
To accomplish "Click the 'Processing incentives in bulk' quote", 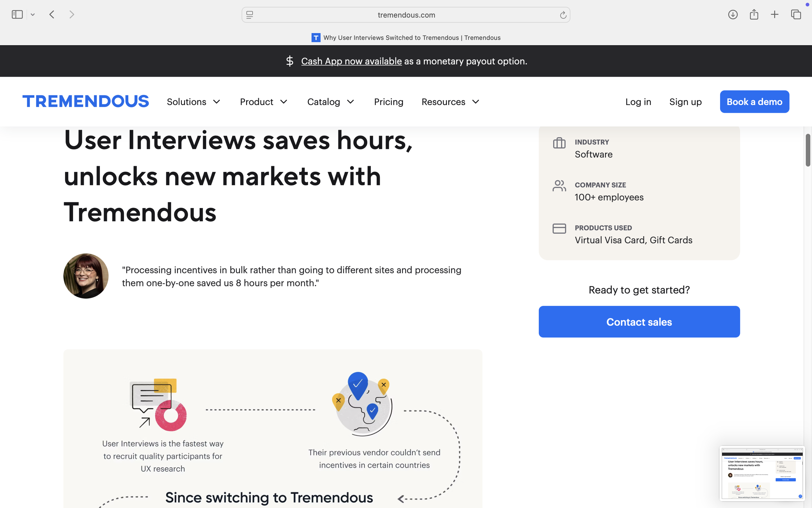I will point(291,276).
